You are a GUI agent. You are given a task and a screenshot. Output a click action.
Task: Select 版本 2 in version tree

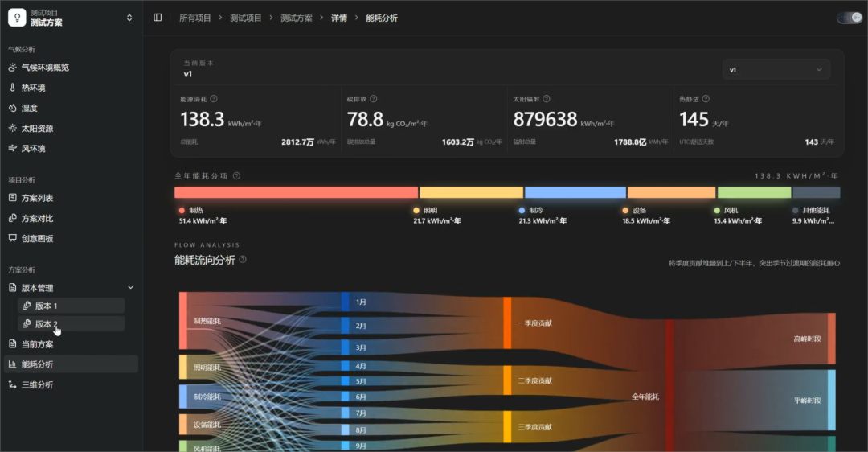click(x=72, y=323)
